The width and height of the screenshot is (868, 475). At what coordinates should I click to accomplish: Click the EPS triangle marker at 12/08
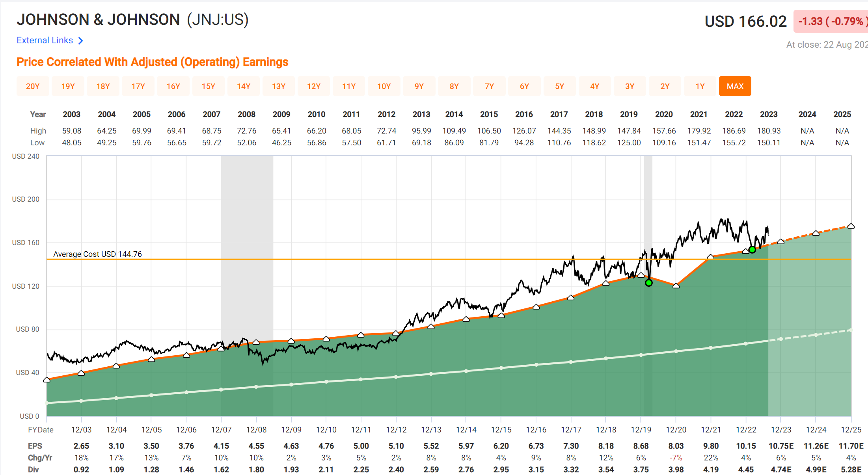pyautogui.click(x=256, y=342)
